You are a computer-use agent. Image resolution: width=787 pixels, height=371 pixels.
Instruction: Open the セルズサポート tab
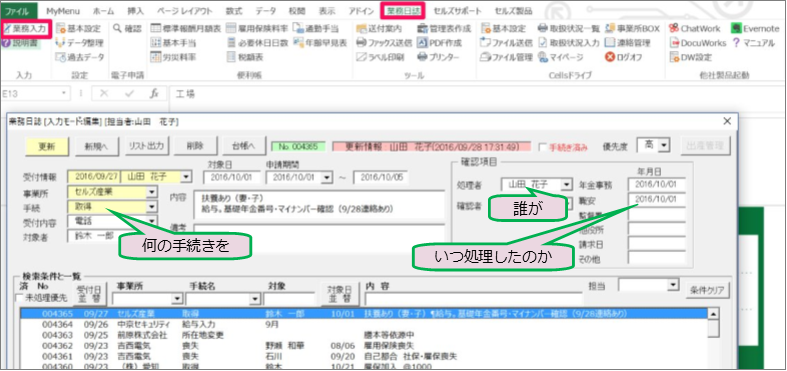click(x=457, y=11)
